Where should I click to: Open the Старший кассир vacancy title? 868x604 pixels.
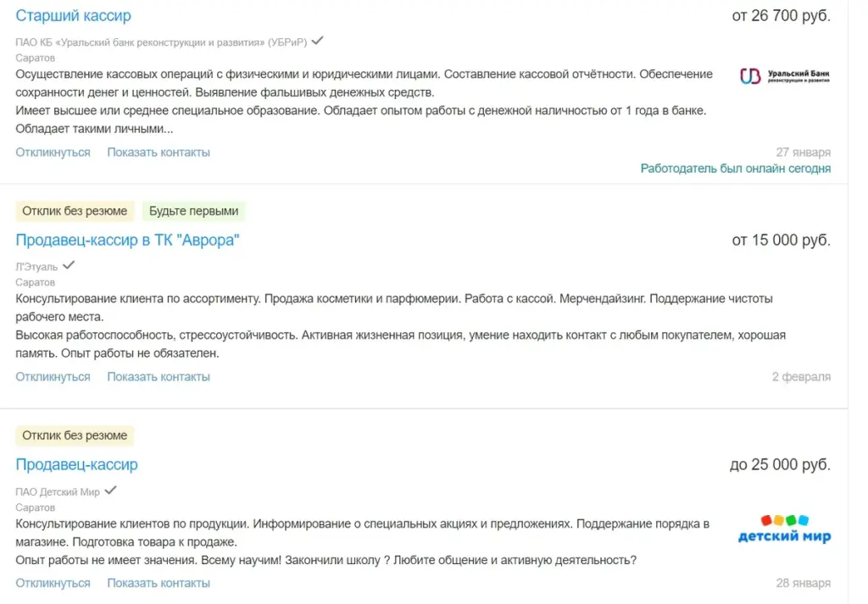tap(73, 16)
